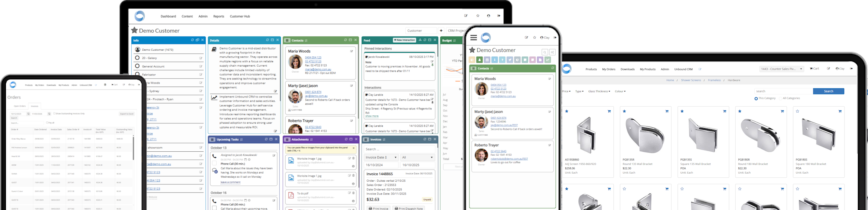This screenshot has width=868, height=210.
Task: Click the invoices Search input field
Action: coord(399,149)
